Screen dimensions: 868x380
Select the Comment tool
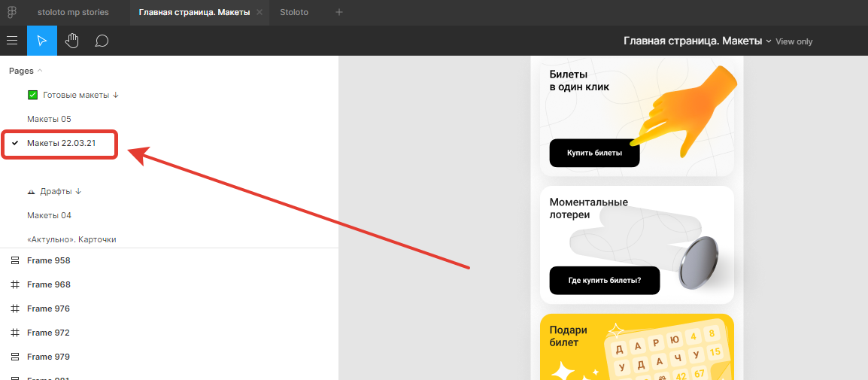[x=102, y=41]
